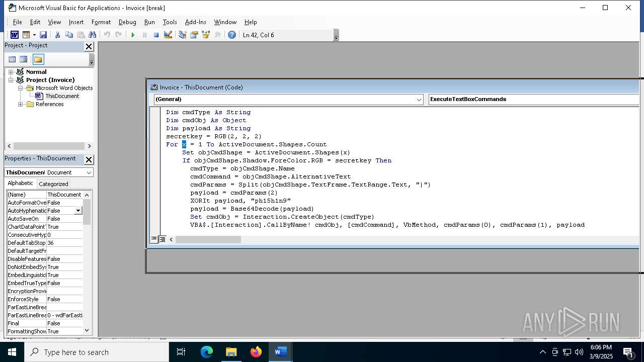This screenshot has width=644, height=362.
Task: Click View Code icon in Project pane
Action: click(x=12, y=59)
